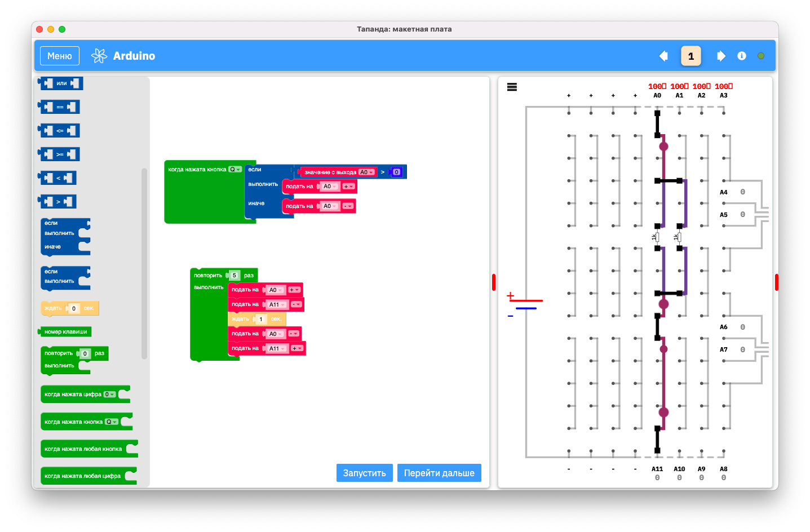Pick the '>=' comparison block in palette
Viewport: 810px width, 532px height.
click(x=59, y=154)
